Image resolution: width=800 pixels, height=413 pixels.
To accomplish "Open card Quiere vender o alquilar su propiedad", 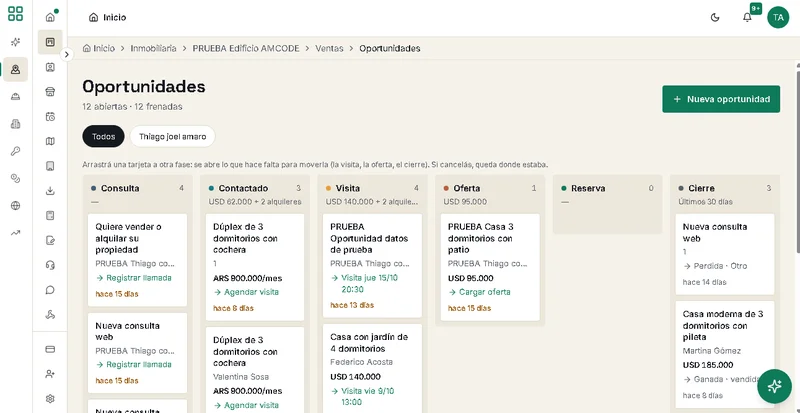I will coord(137,260).
